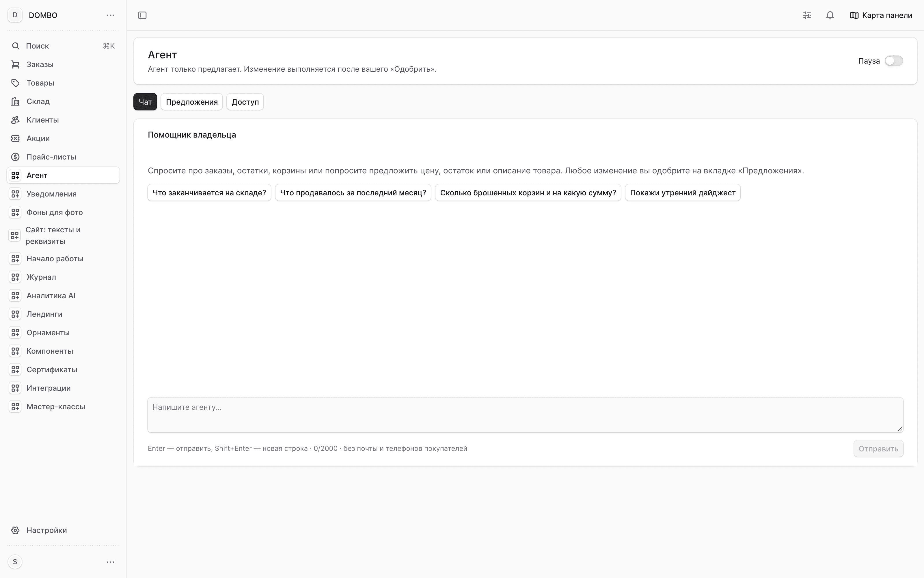The height and width of the screenshot is (578, 924).
Task: Choose 'Покажи утренний дайджест' suggestion
Action: [683, 193]
